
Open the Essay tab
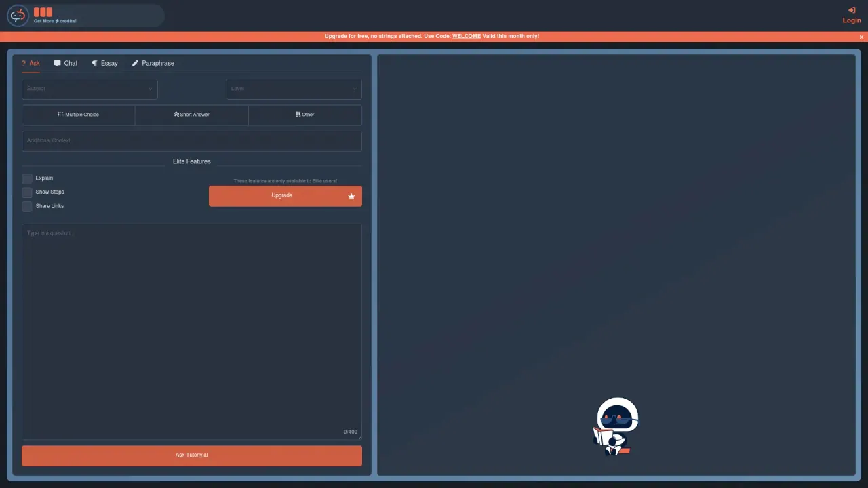104,63
